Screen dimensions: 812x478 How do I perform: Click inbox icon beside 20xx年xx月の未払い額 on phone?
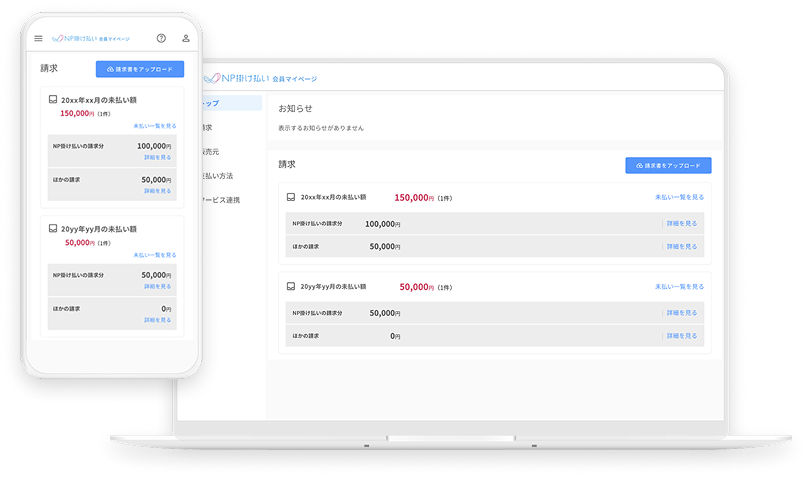(53, 99)
